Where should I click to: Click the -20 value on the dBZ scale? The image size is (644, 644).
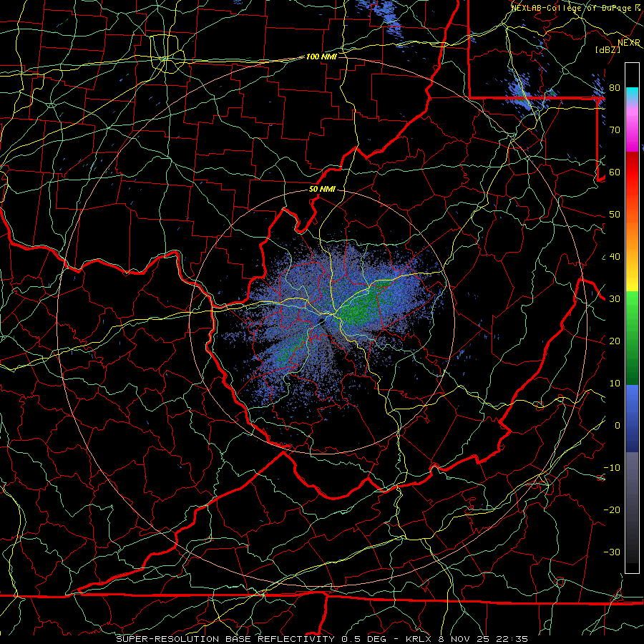point(612,510)
